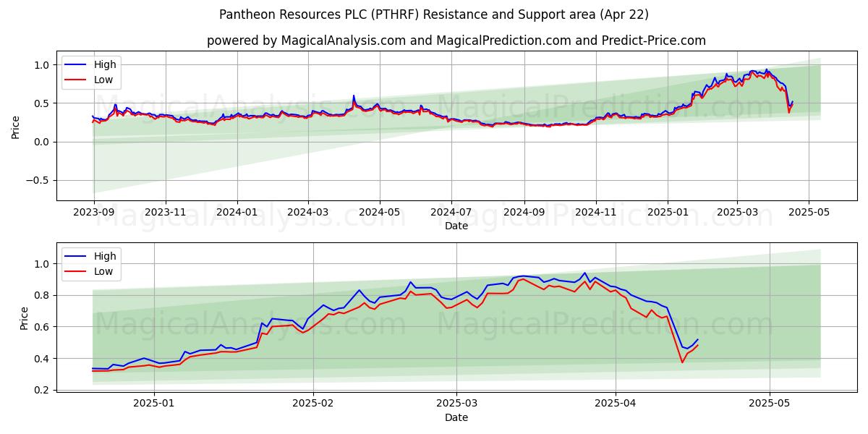Click the 'Price' y-axis label of top chart

(16, 127)
